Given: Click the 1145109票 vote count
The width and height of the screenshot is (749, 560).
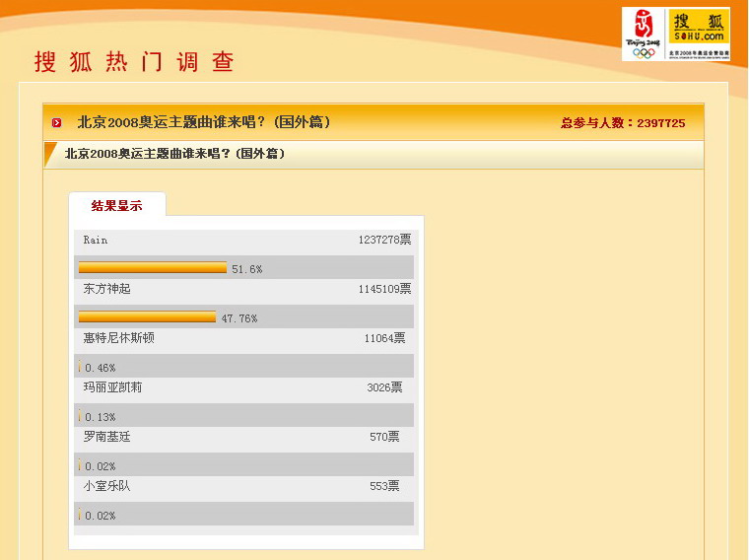Looking at the screenshot, I should pos(385,289).
